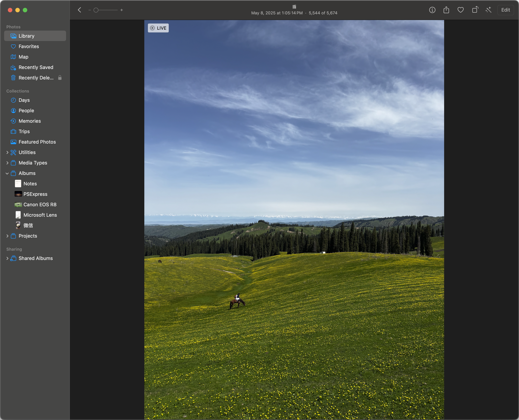Collapse the Albums section
The height and width of the screenshot is (420, 519).
[7, 173]
